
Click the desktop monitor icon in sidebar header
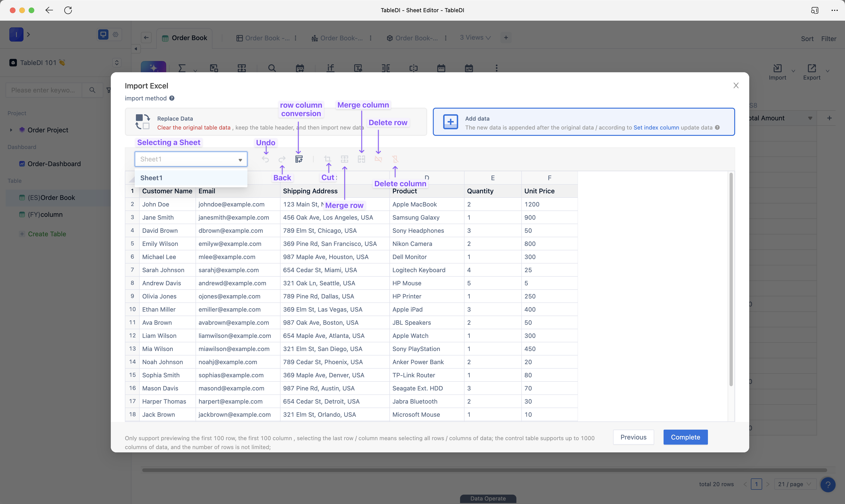click(x=103, y=34)
